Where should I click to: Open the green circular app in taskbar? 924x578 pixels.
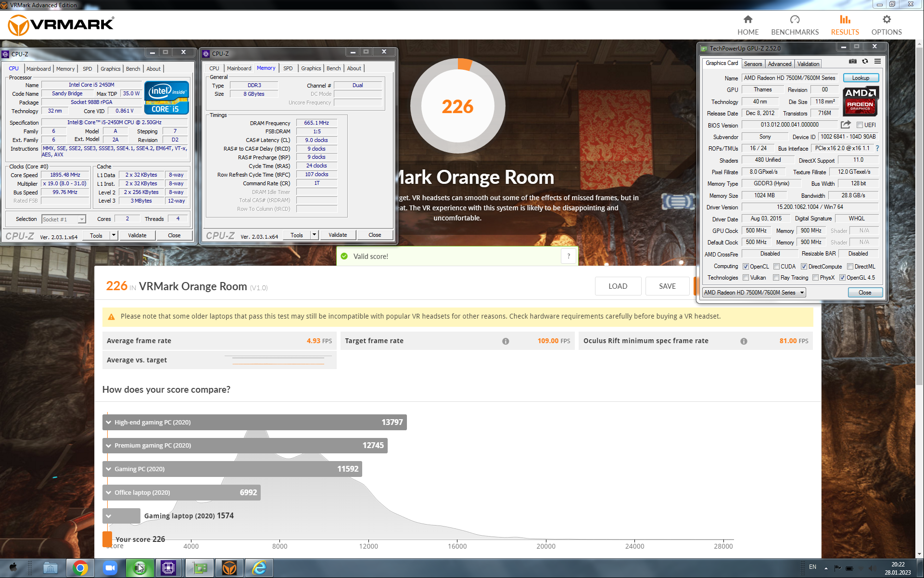[x=139, y=568]
